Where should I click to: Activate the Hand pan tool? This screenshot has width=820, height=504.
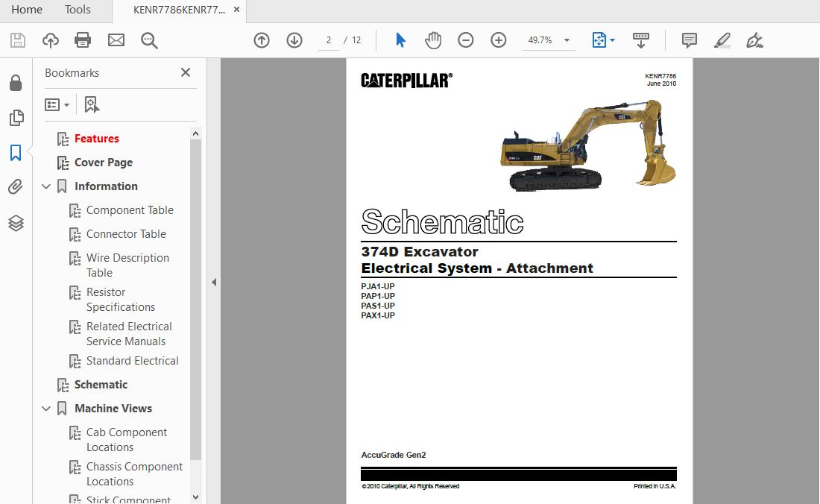[x=433, y=40]
